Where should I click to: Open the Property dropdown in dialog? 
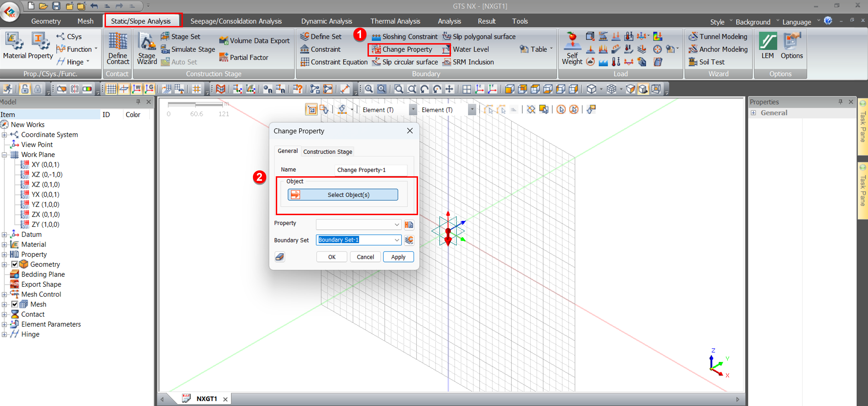[x=358, y=224]
